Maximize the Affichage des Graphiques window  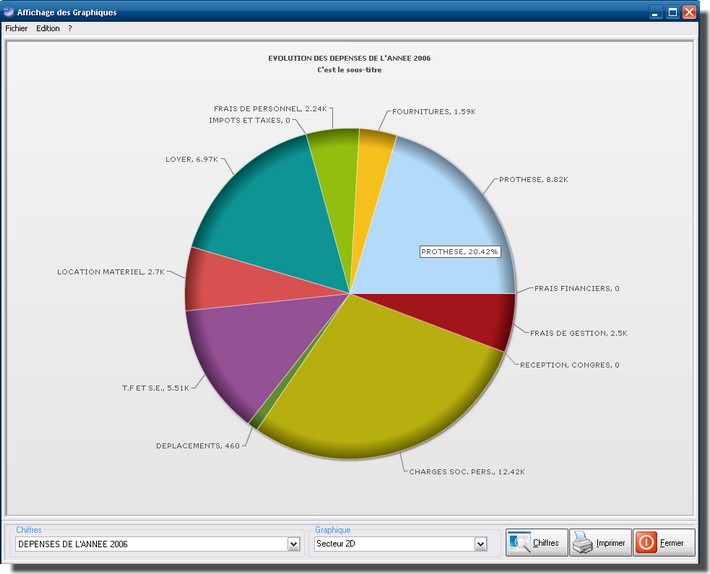point(672,13)
